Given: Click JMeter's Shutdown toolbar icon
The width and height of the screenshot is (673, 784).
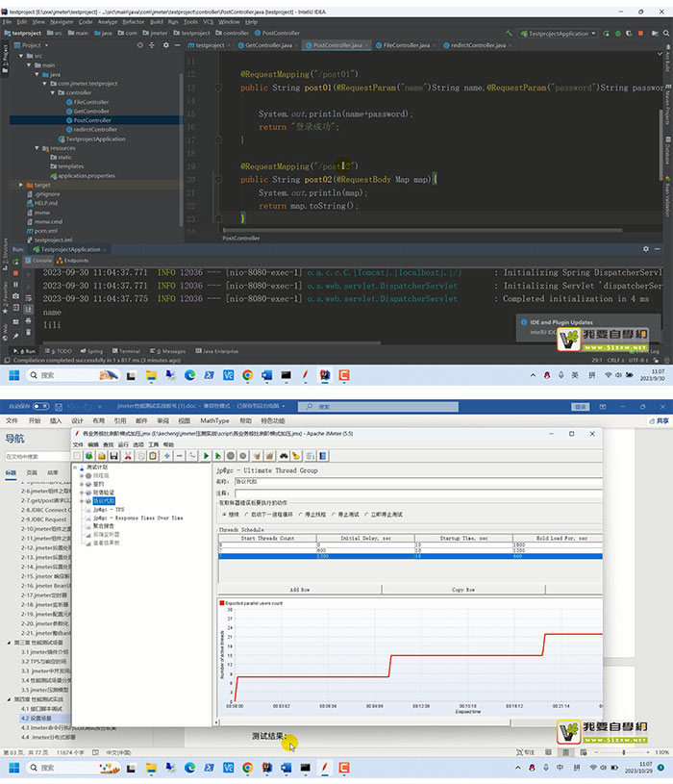Looking at the screenshot, I should (x=243, y=456).
